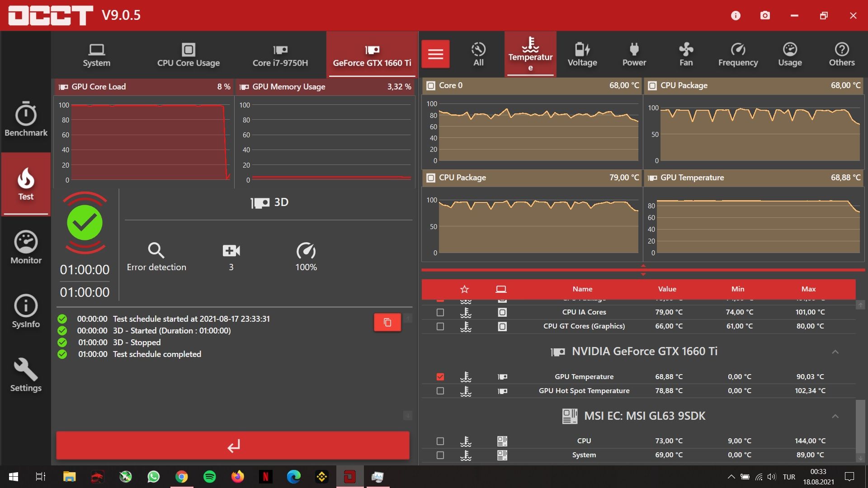868x488 pixels.
Task: Collapse the MSI EC: MSI GL63 9SDK group
Action: point(835,416)
